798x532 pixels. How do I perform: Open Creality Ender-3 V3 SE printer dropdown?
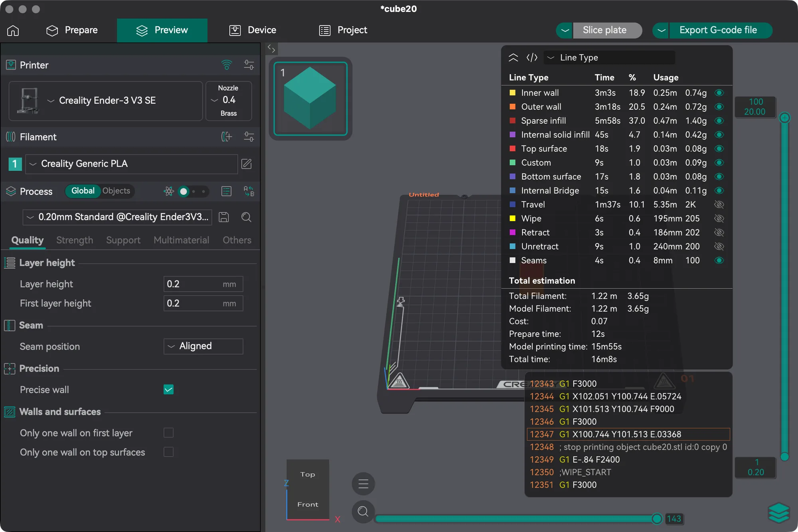pyautogui.click(x=106, y=101)
